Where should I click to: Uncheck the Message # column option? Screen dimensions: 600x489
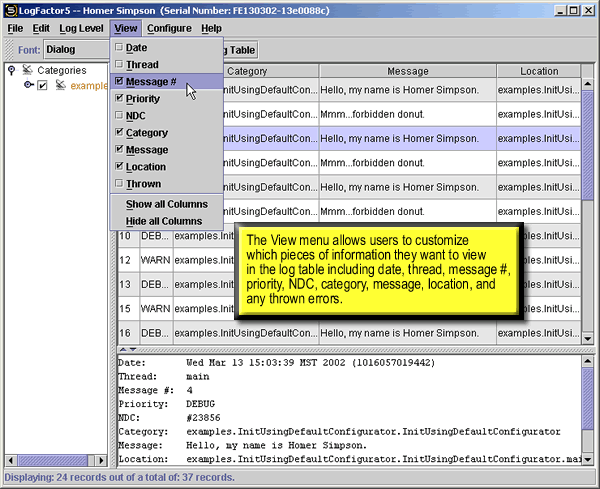120,82
